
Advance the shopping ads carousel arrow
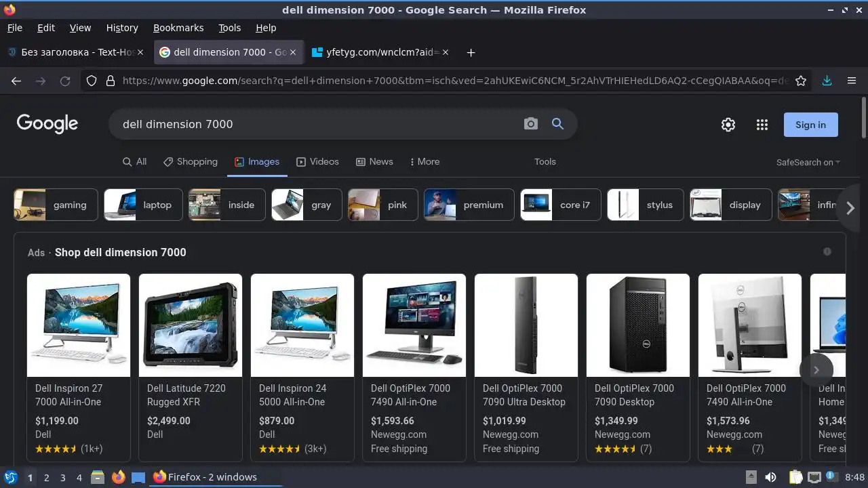(816, 369)
